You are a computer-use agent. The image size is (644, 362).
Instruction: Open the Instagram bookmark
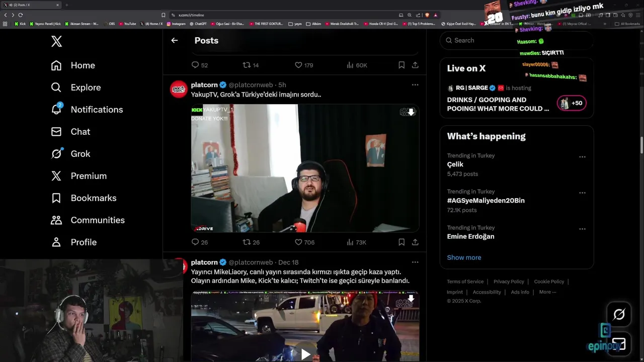coord(176,24)
